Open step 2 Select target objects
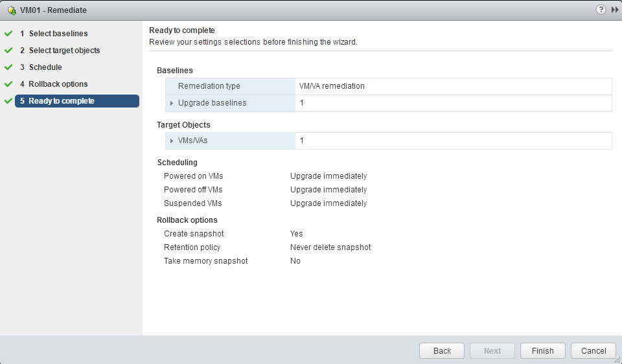 pos(64,51)
